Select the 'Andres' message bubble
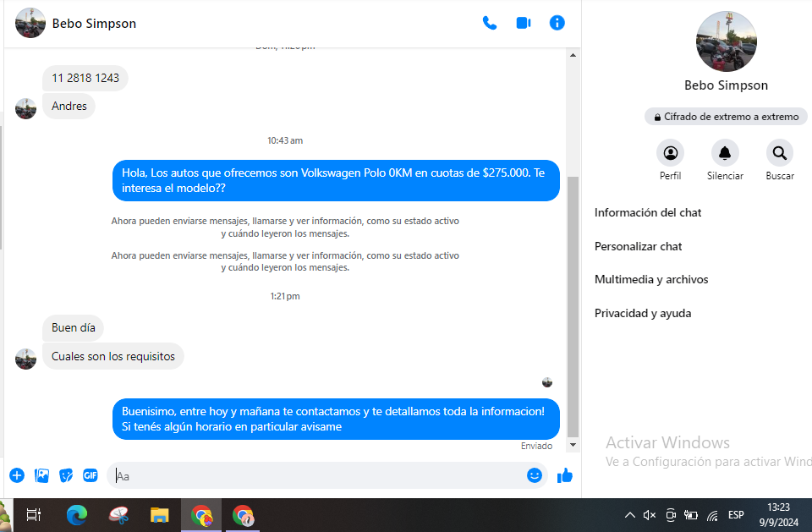 (x=69, y=107)
